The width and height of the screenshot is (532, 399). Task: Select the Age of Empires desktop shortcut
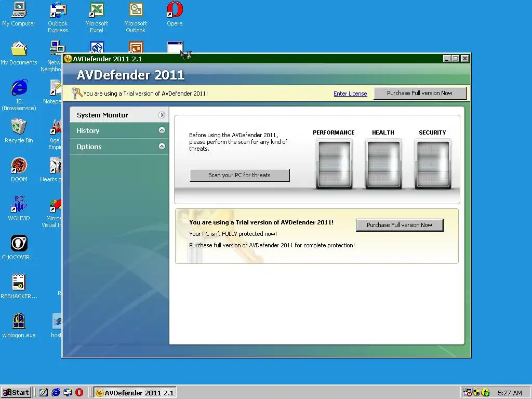point(55,134)
